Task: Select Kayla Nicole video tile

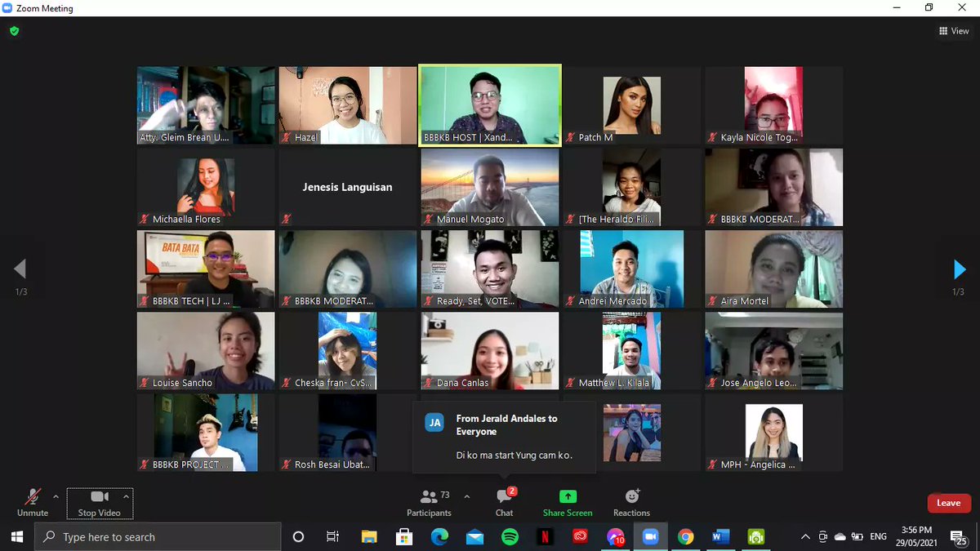Action: tap(773, 105)
